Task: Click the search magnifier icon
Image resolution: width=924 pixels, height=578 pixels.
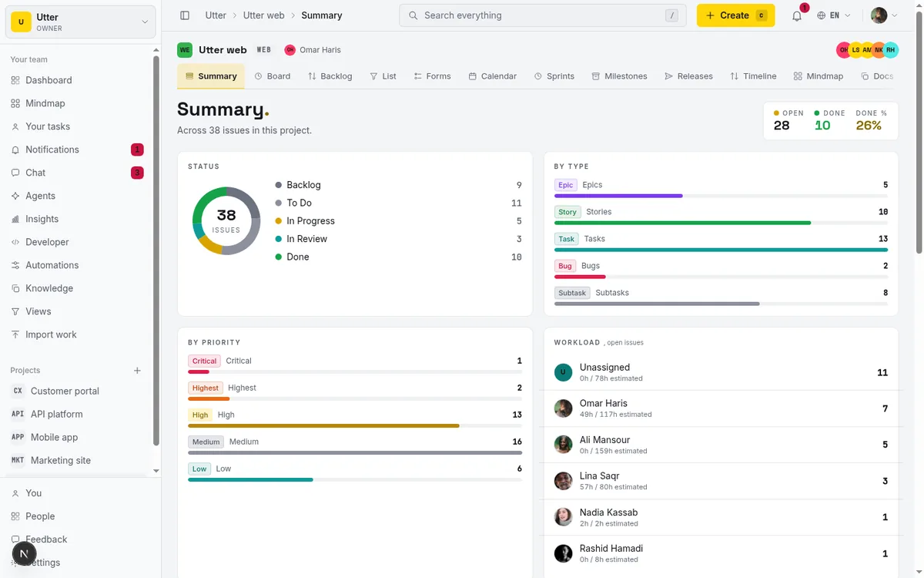Action: [x=413, y=15]
